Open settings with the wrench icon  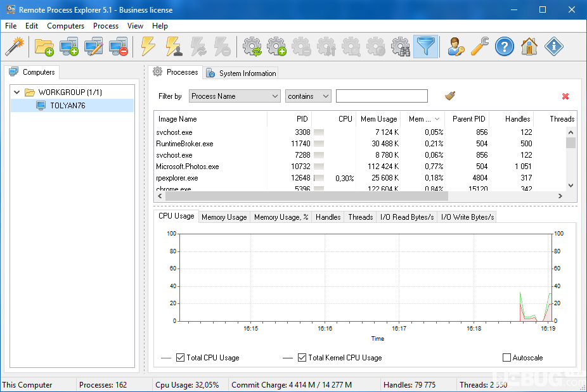480,47
